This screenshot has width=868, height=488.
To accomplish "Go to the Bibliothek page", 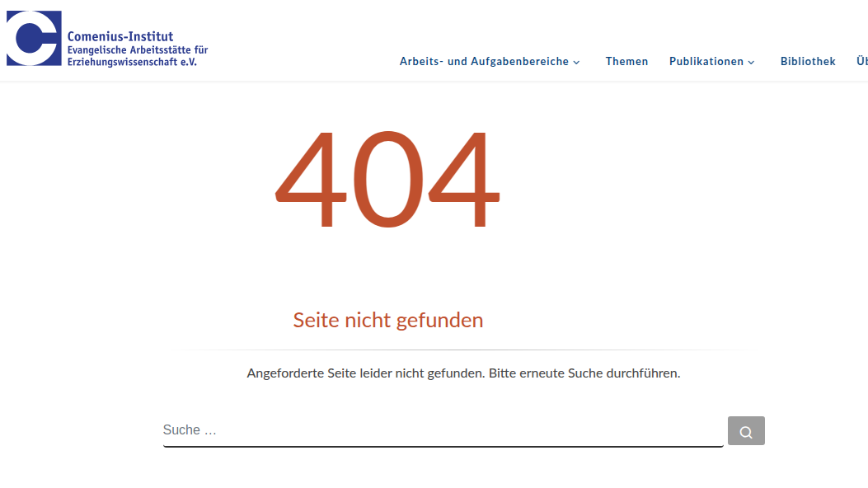I will [x=808, y=61].
